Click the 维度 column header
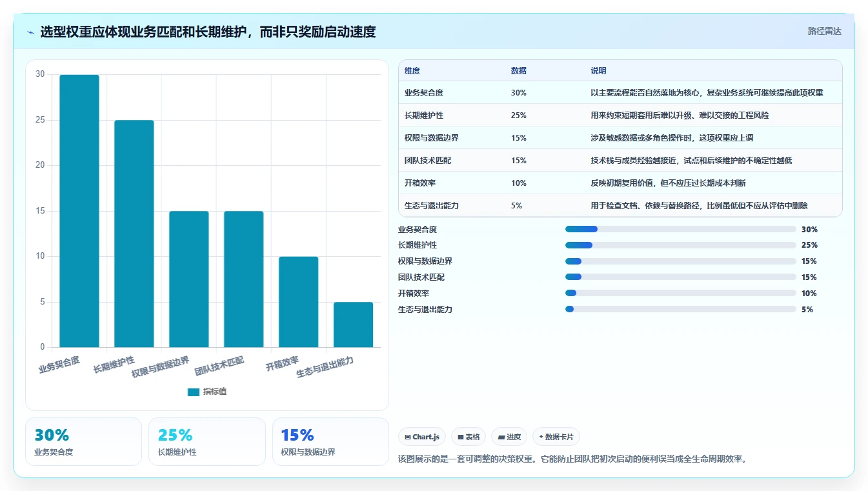The width and height of the screenshot is (868, 491). point(412,71)
